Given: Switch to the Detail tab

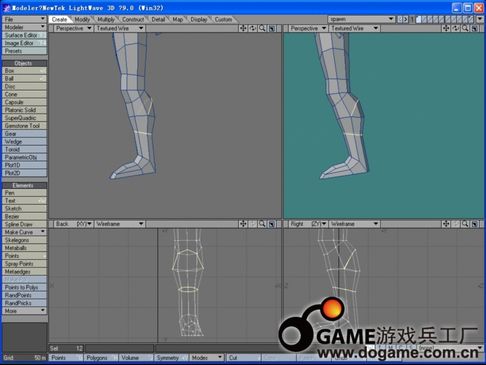Looking at the screenshot, I should coord(158,19).
